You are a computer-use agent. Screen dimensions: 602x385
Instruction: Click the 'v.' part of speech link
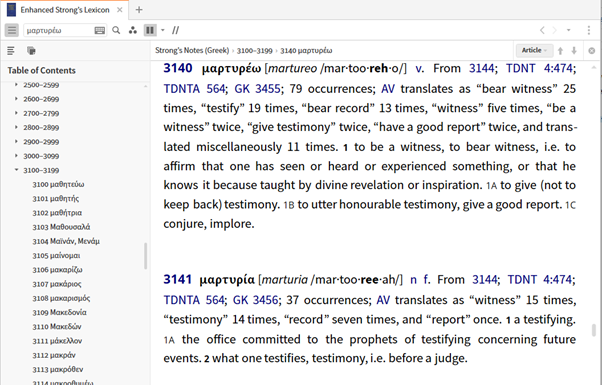(x=420, y=68)
